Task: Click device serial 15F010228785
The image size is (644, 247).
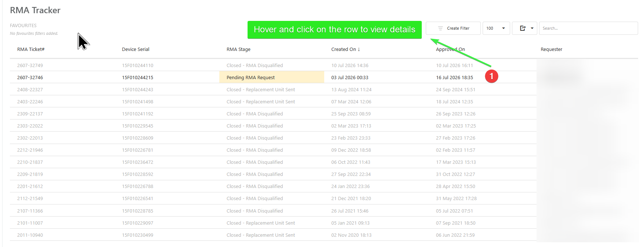Action: [138, 211]
